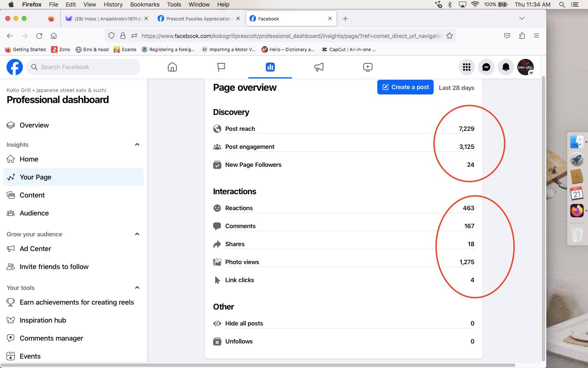
Task: Open macOS Spotlight search icon
Action: tap(562, 4)
